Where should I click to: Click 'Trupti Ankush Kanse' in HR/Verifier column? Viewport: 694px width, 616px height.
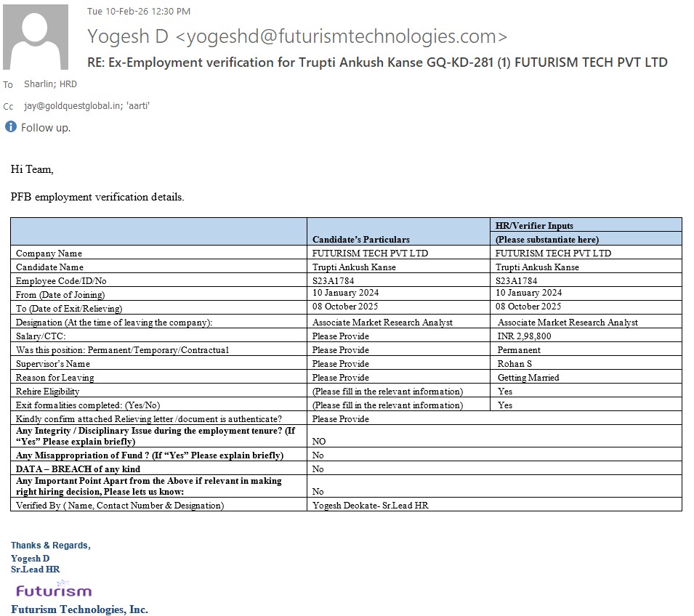pos(537,267)
